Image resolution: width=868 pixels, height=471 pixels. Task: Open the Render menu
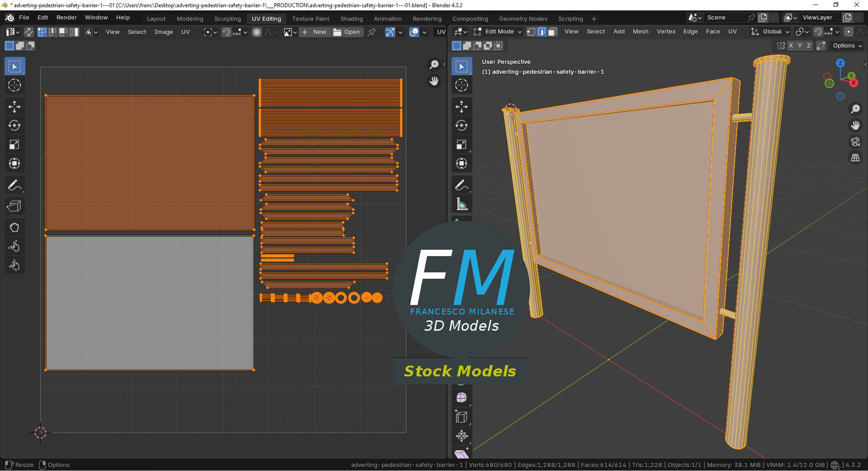click(66, 18)
